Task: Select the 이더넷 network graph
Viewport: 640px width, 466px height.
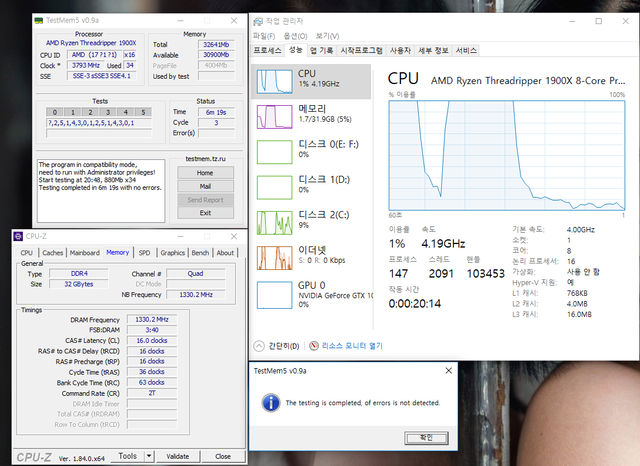Action: coord(274,258)
